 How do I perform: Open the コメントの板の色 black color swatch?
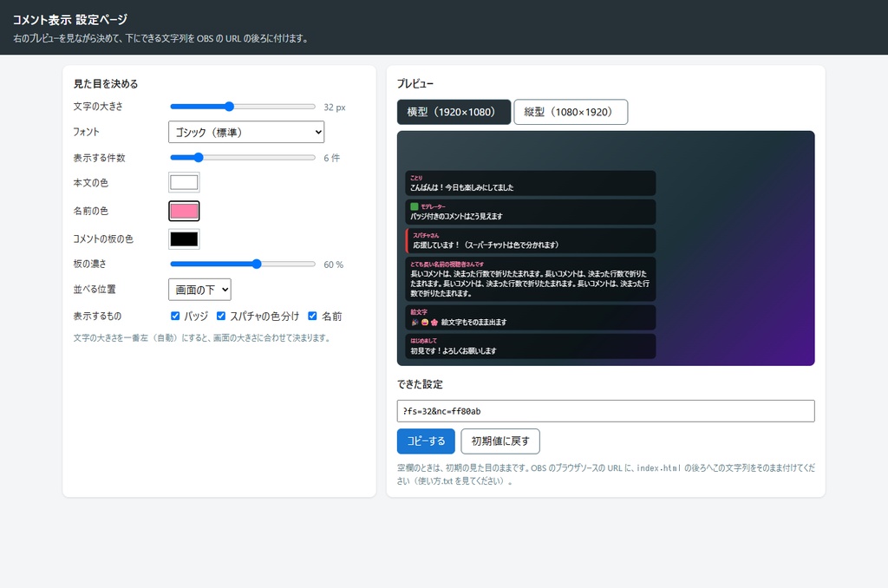click(x=184, y=239)
